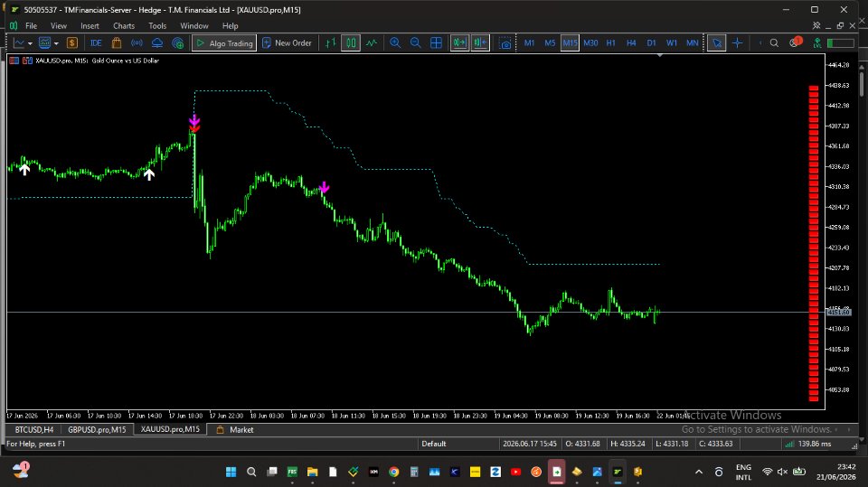
Task: Select the D1 timeframe
Action: tap(652, 42)
